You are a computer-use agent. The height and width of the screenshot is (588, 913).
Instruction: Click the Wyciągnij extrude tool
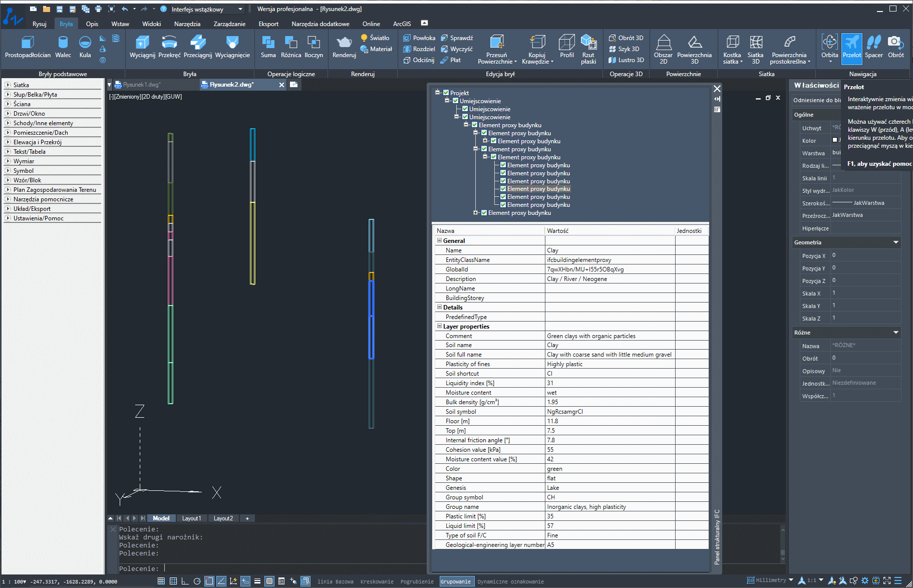pyautogui.click(x=142, y=47)
